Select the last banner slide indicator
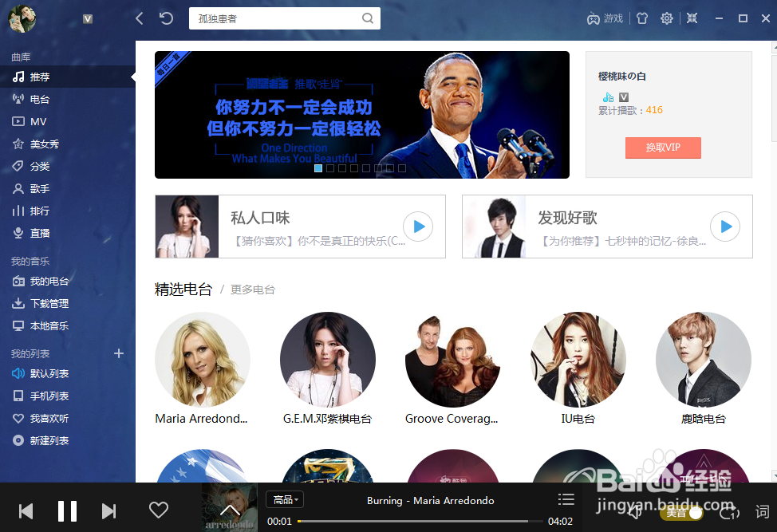 click(x=402, y=168)
